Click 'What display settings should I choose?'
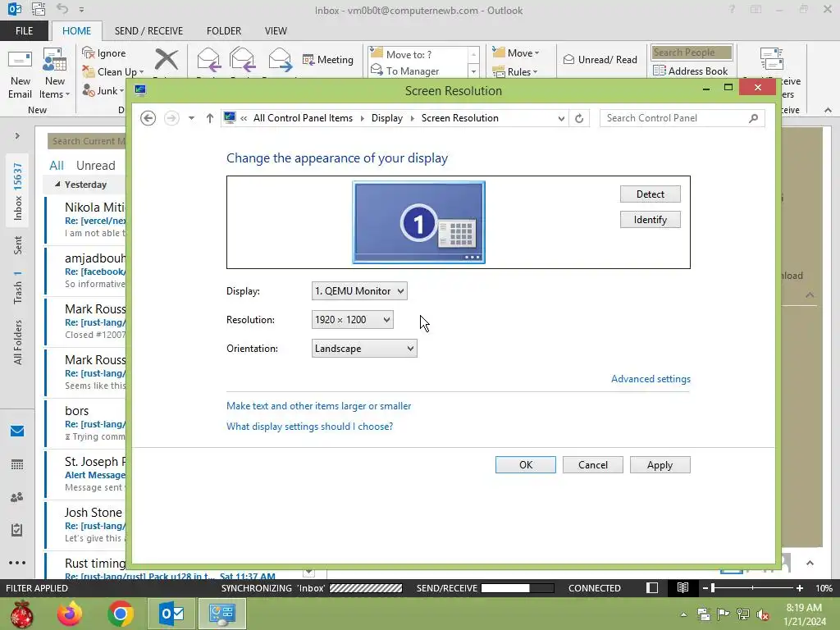This screenshot has height=630, width=840. click(x=309, y=427)
